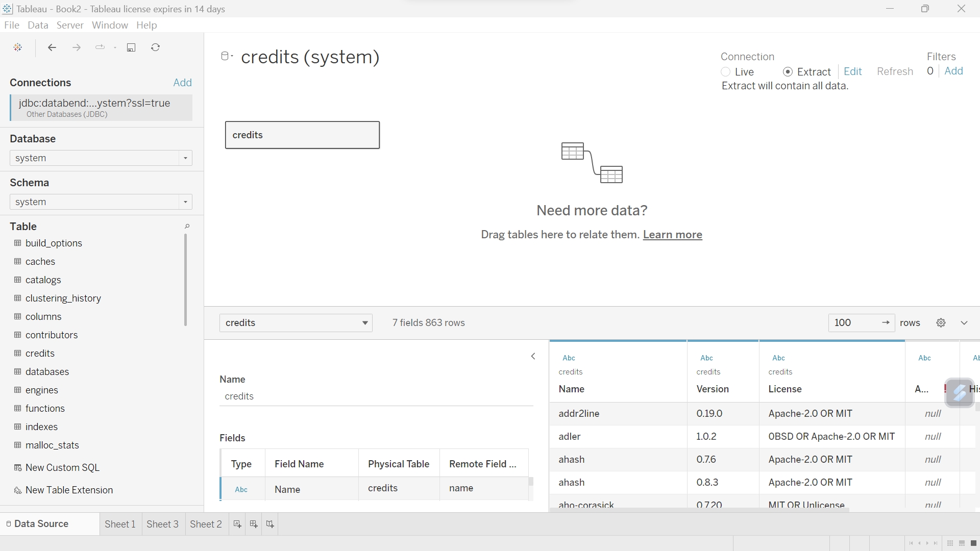Save the workbook via disk icon

pos(131,47)
